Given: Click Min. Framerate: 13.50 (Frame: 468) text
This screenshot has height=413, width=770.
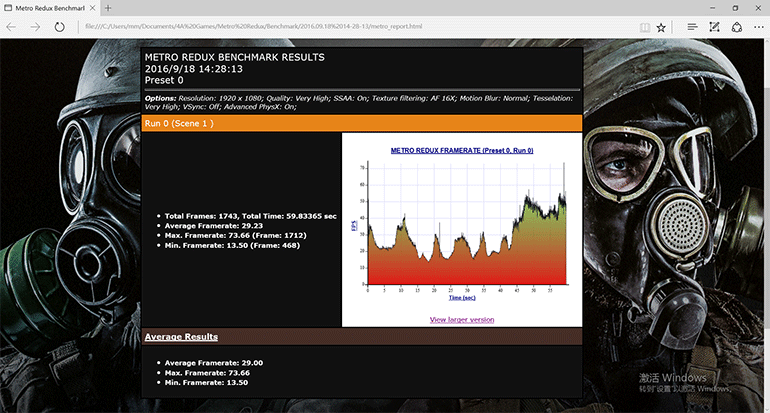Looking at the screenshot, I should (x=232, y=246).
